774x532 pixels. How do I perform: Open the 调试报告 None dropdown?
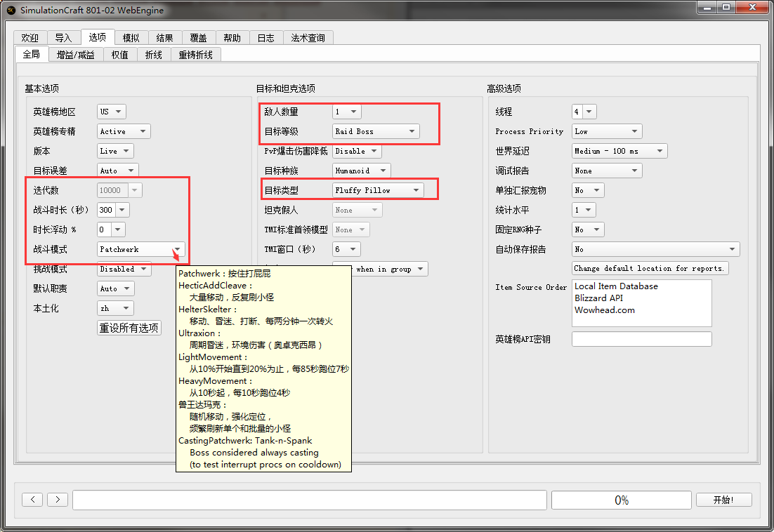[x=607, y=171]
